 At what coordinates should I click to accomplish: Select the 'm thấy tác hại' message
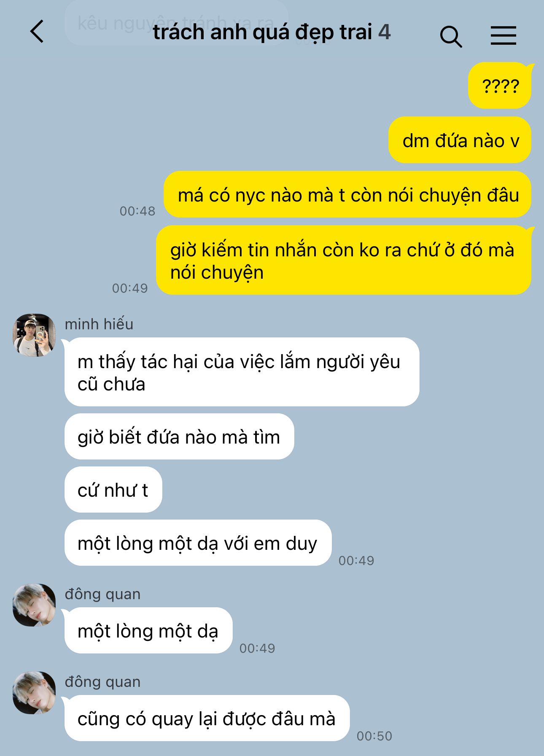point(242,372)
